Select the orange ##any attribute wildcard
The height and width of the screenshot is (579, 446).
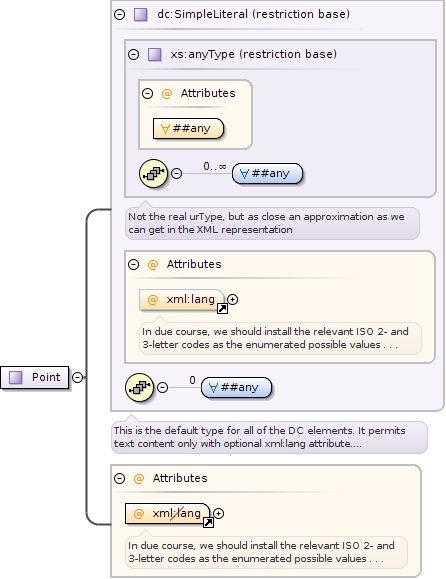(188, 129)
